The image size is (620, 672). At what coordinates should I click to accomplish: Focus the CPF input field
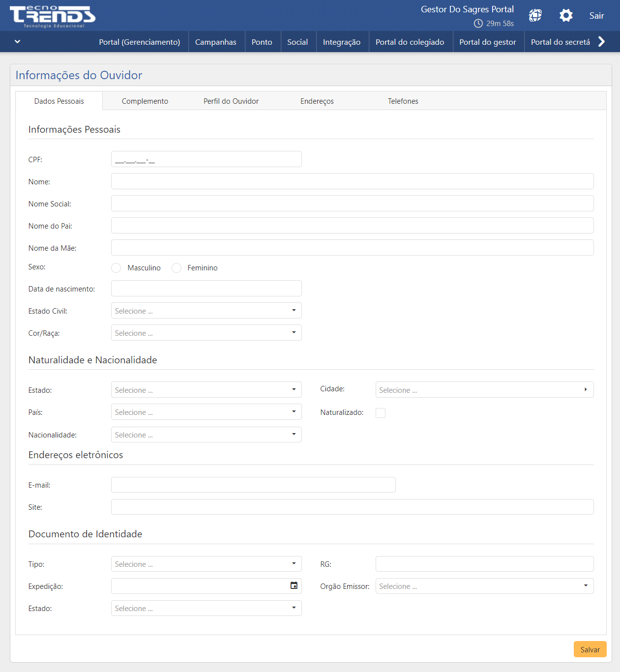(206, 159)
